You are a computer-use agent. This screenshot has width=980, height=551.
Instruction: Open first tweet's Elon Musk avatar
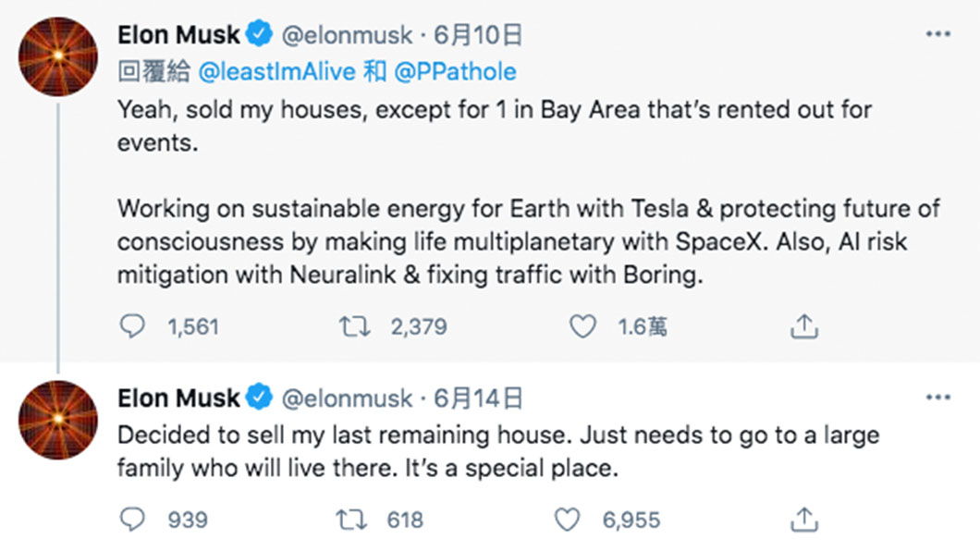tap(58, 56)
